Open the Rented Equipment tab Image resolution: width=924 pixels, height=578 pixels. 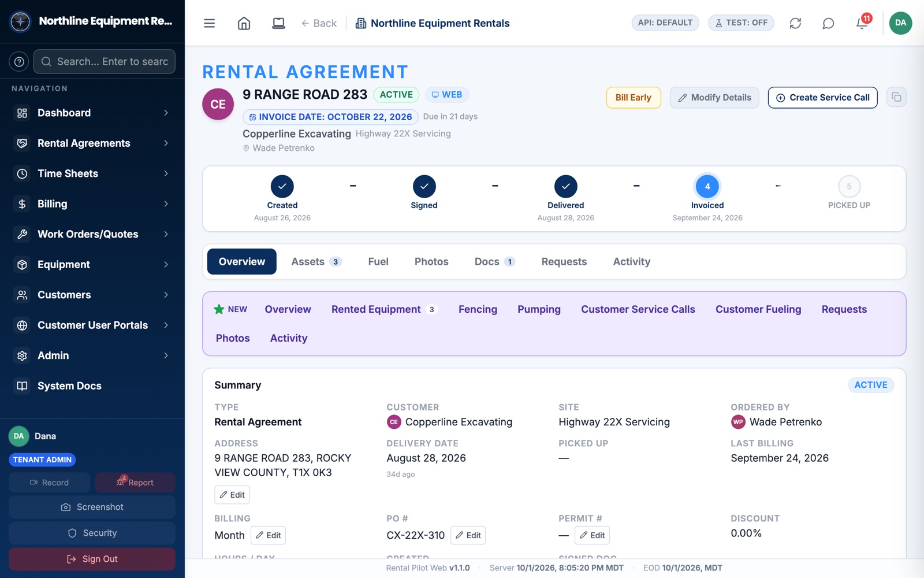384,309
